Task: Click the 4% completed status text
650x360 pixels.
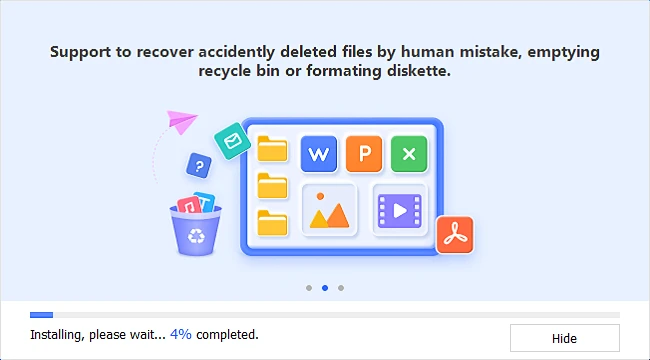Action: [214, 334]
